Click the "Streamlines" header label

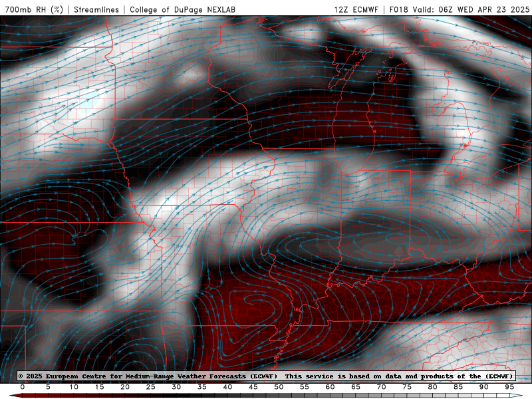click(96, 9)
